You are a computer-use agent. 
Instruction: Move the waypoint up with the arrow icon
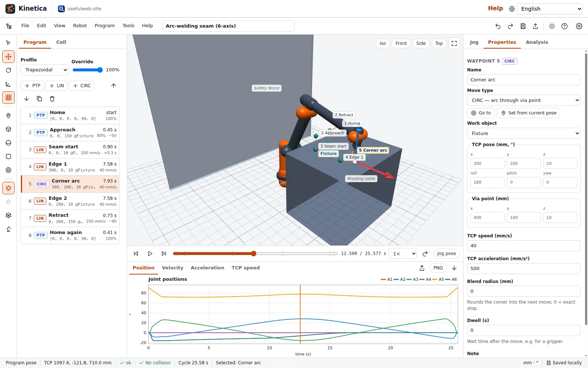coord(114,86)
